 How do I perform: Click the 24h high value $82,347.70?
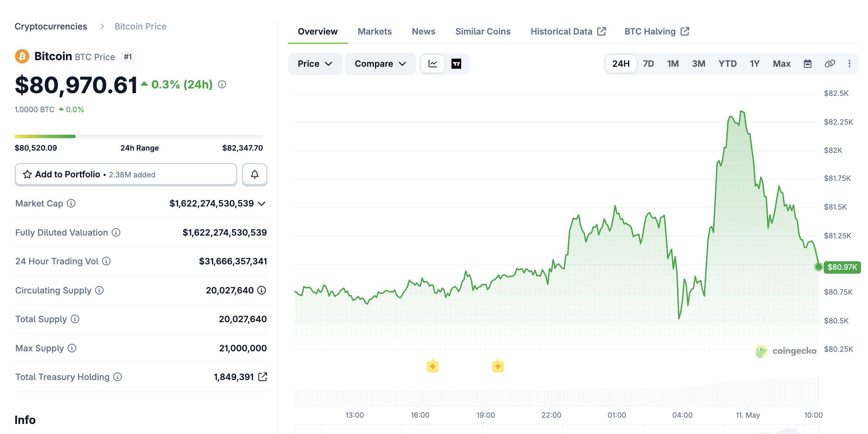click(x=243, y=148)
